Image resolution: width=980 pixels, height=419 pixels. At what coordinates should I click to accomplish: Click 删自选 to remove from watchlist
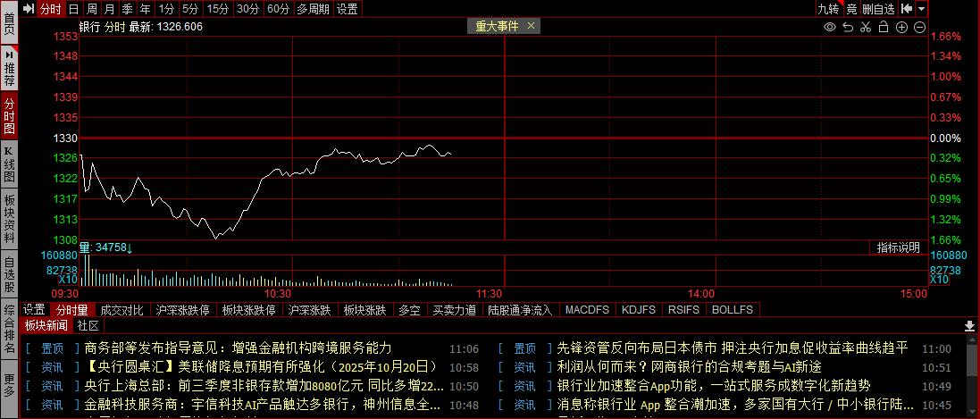[x=879, y=9]
